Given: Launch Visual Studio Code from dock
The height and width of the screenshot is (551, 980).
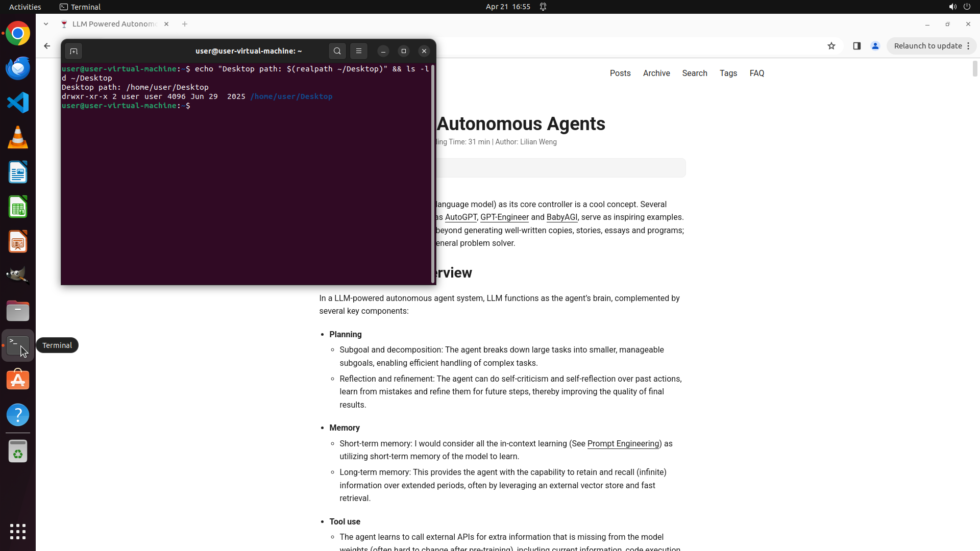Looking at the screenshot, I should pos(18,103).
